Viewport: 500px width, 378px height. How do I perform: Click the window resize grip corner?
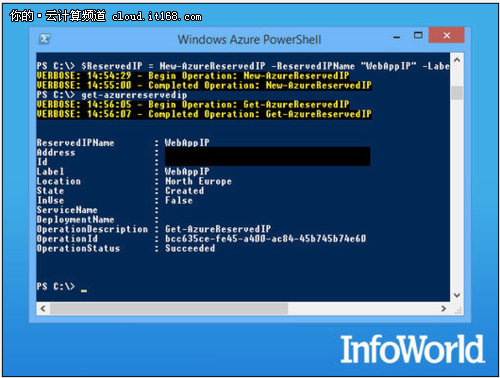coord(458,310)
